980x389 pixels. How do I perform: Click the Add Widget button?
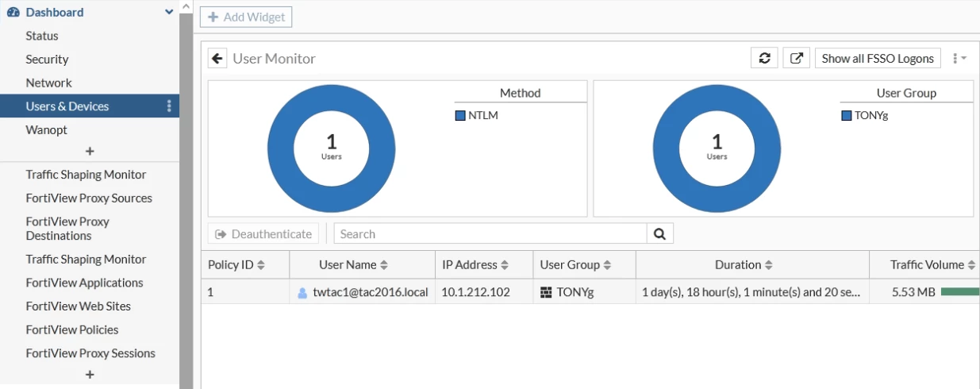[246, 17]
